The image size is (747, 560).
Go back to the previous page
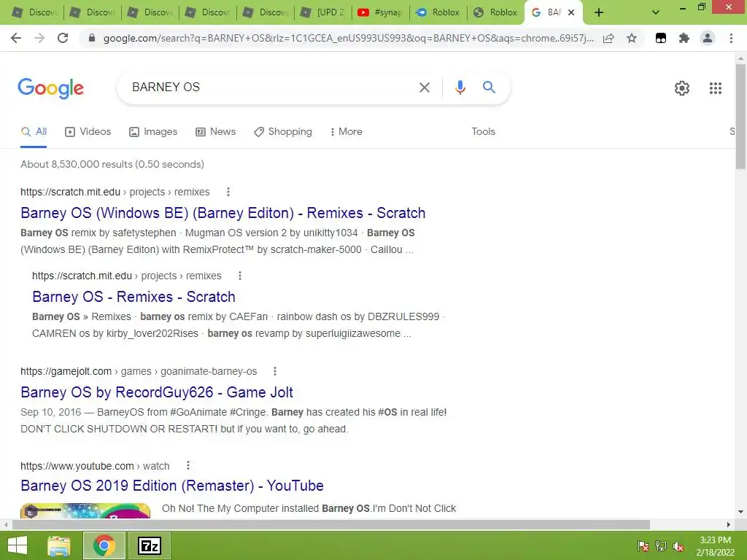tap(16, 38)
